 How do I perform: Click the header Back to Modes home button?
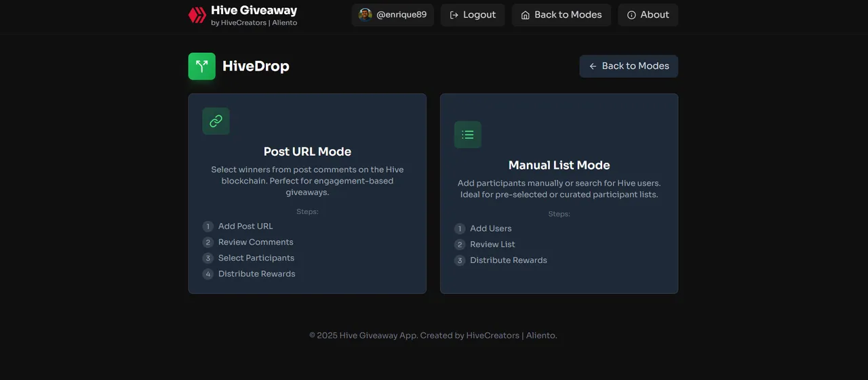(x=561, y=15)
